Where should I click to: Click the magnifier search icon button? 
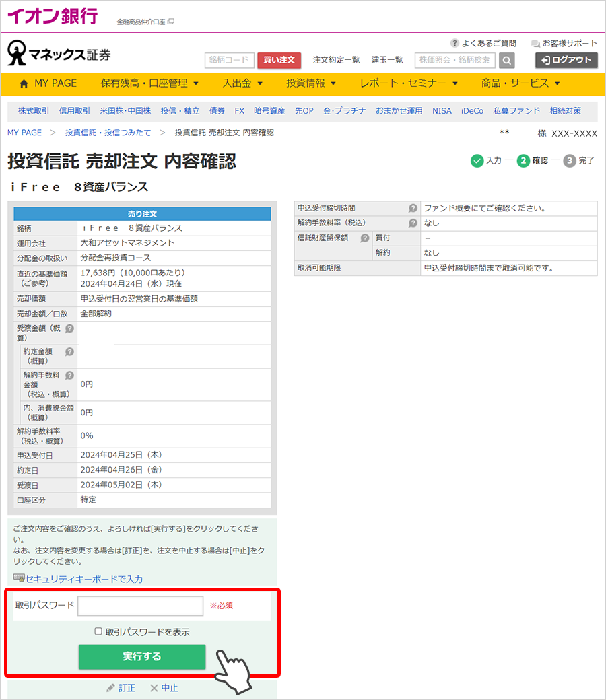point(506,61)
